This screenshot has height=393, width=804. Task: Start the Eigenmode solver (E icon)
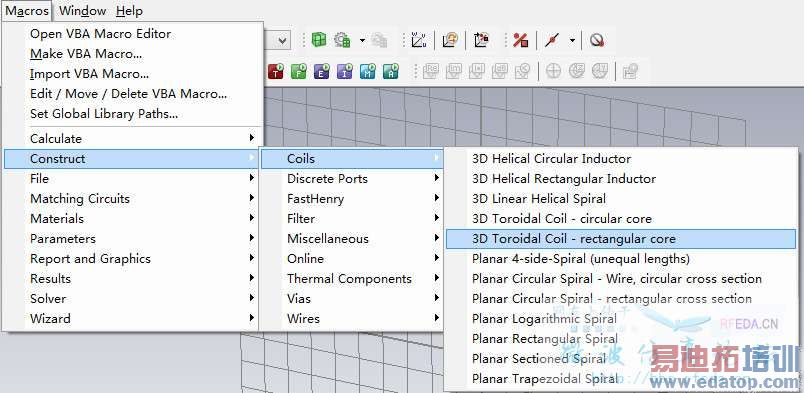coord(321,71)
